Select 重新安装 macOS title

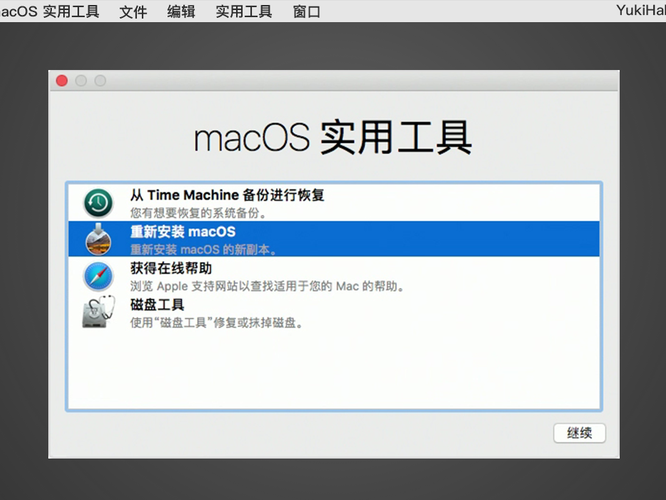pyautogui.click(x=183, y=232)
